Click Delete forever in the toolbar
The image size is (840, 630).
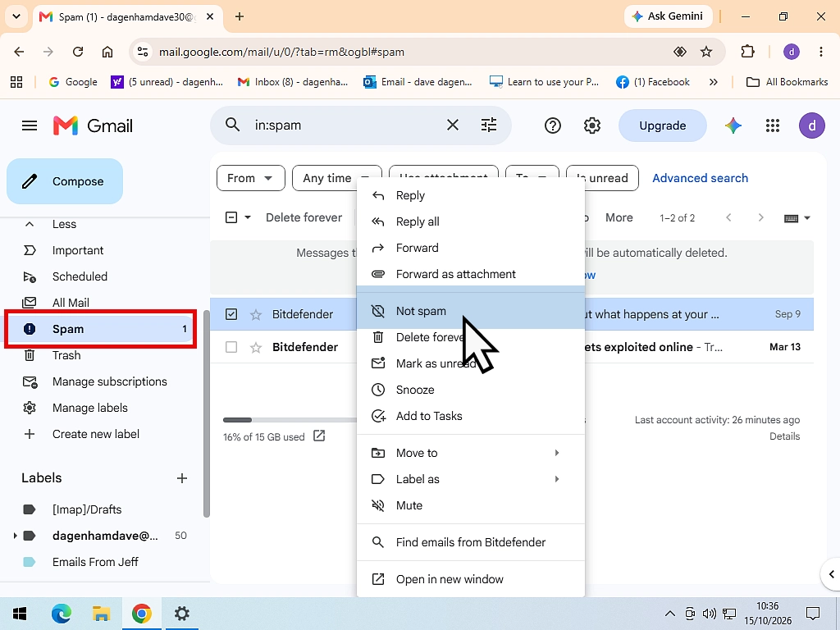coord(304,217)
